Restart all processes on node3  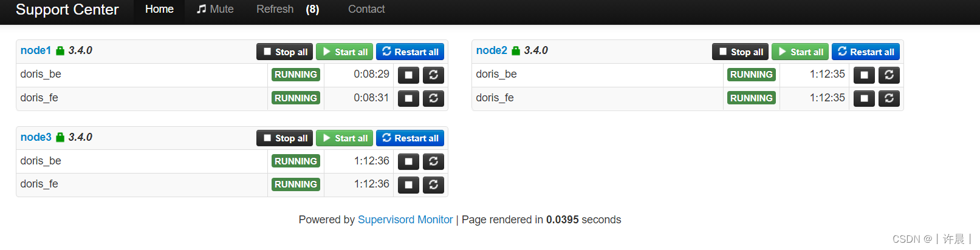[x=410, y=138]
